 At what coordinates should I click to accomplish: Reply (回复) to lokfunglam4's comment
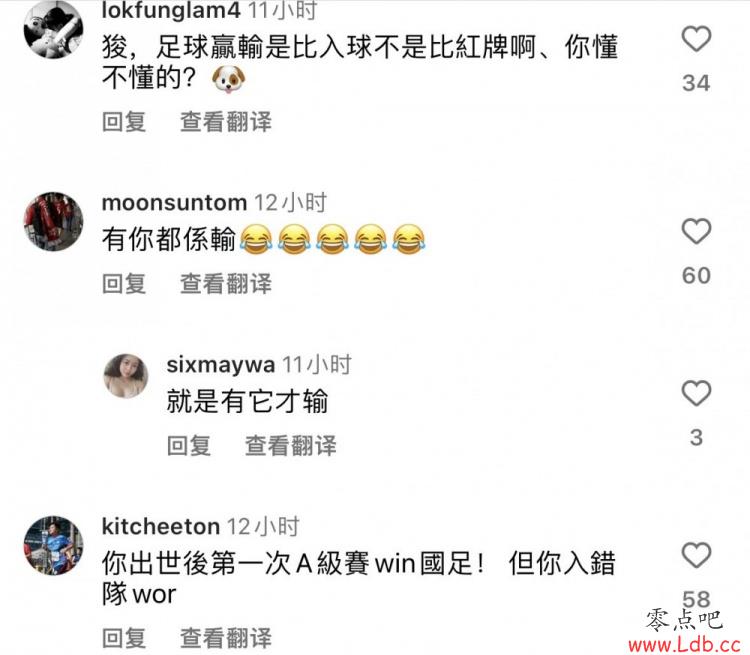pyautogui.click(x=124, y=122)
